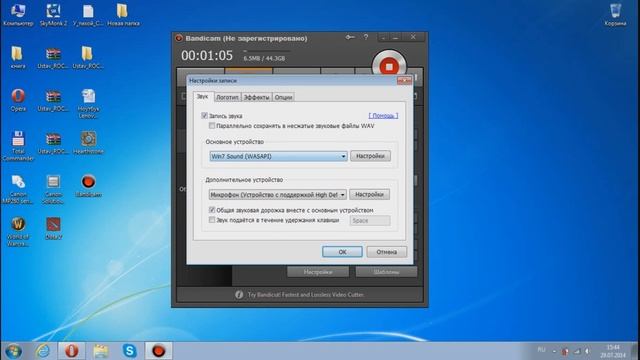Screen dimensions: 640x360
Task: Open the SkyMonk 2 desktop icon
Action: (x=53, y=15)
